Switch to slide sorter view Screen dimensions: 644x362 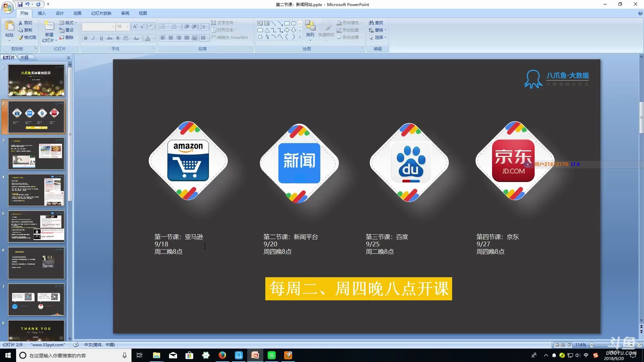(x=563, y=345)
